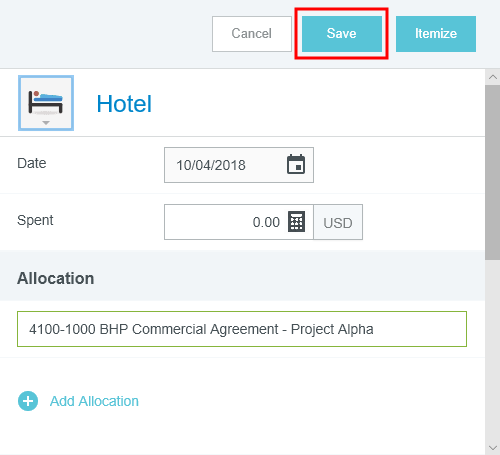This screenshot has width=500, height=455.
Task: Select the 4100-1000 BHP Commercial Agreement allocation
Action: [x=242, y=329]
